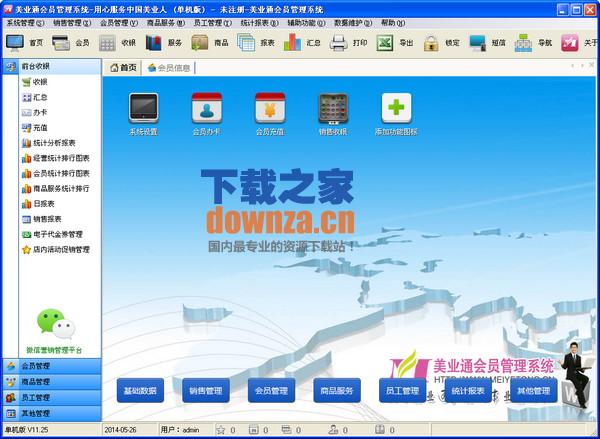Click the star icon in status bar

pyautogui.click(x=221, y=429)
